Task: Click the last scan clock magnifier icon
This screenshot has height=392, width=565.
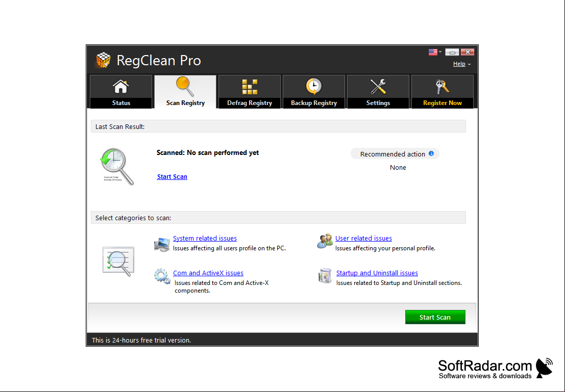Action: point(116,166)
